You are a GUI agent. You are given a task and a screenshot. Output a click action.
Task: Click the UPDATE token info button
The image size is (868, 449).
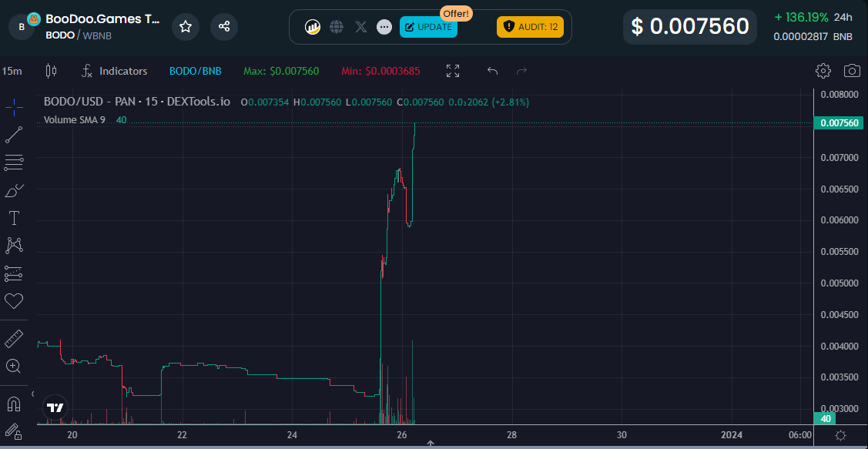click(428, 27)
